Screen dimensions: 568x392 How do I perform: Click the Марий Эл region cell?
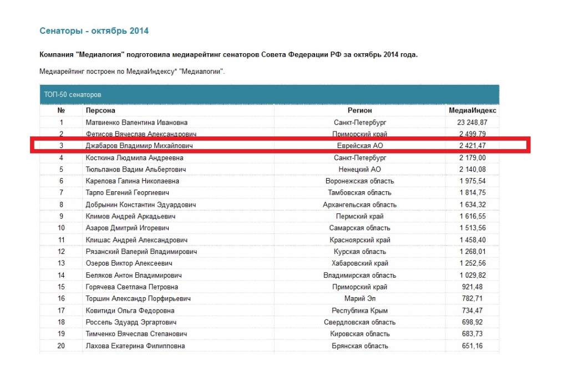tap(359, 299)
